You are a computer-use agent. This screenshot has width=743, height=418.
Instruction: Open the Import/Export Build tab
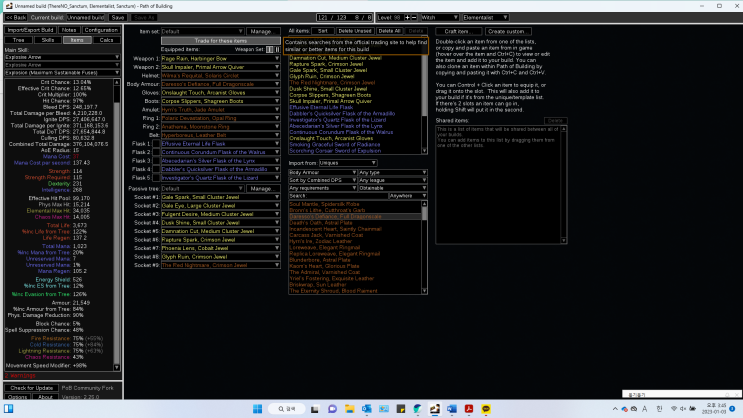click(x=30, y=30)
